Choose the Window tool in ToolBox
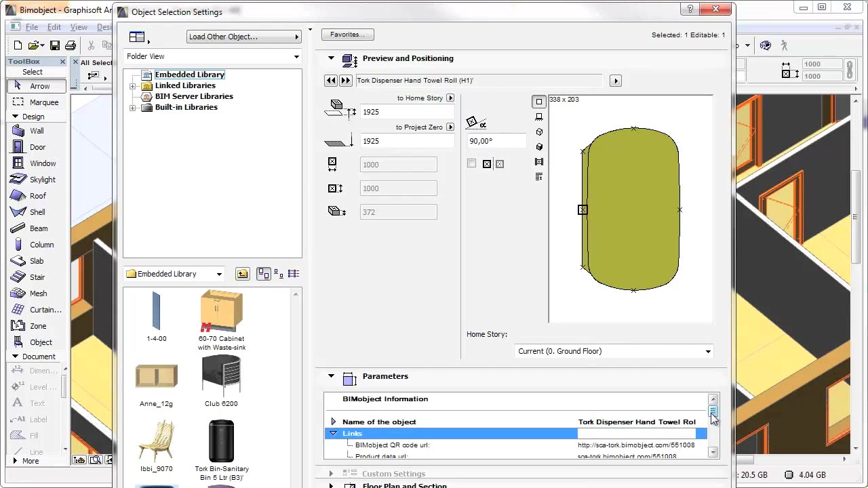868x488 pixels. [43, 163]
